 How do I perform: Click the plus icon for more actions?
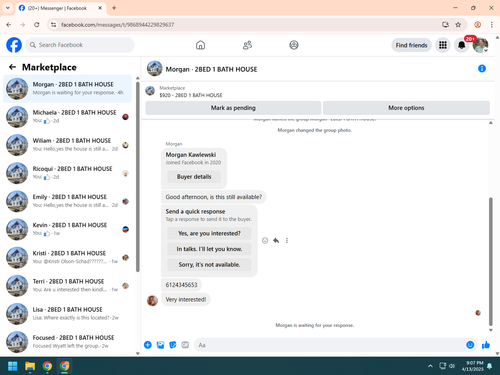(148, 345)
